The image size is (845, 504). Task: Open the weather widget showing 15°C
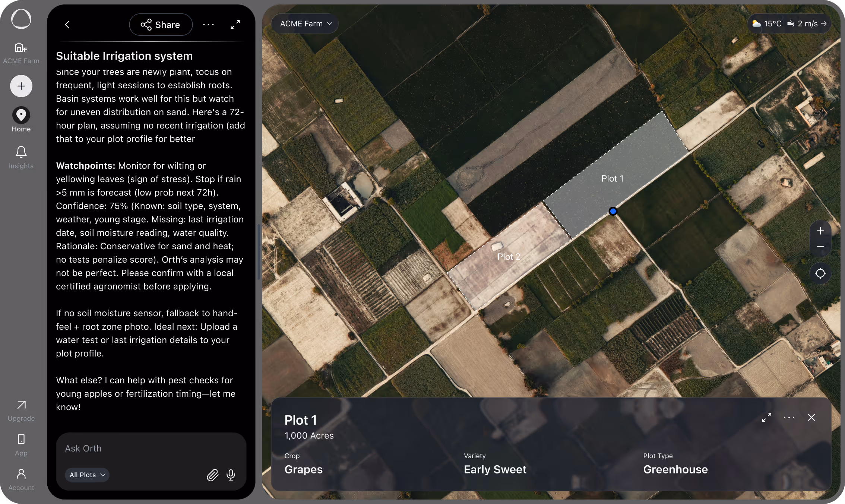pyautogui.click(x=789, y=24)
